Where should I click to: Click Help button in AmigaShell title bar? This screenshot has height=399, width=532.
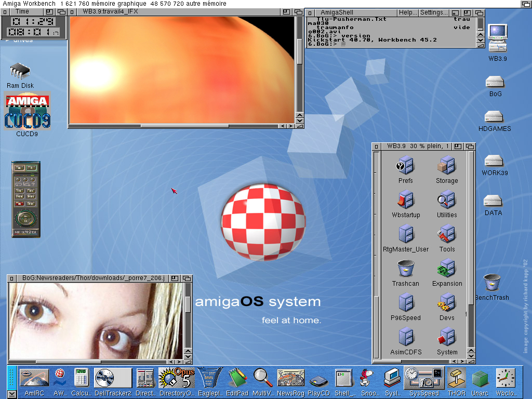click(407, 12)
